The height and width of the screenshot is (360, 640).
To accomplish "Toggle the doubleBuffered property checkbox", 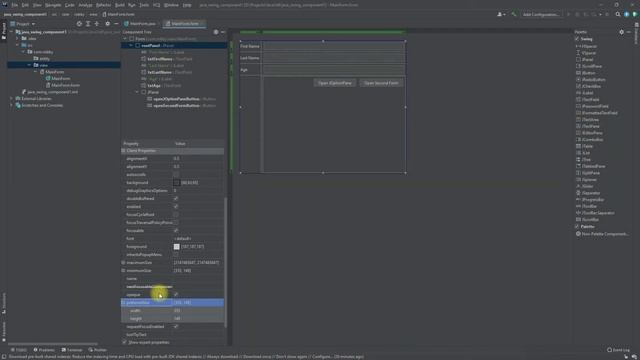I will click(176, 199).
